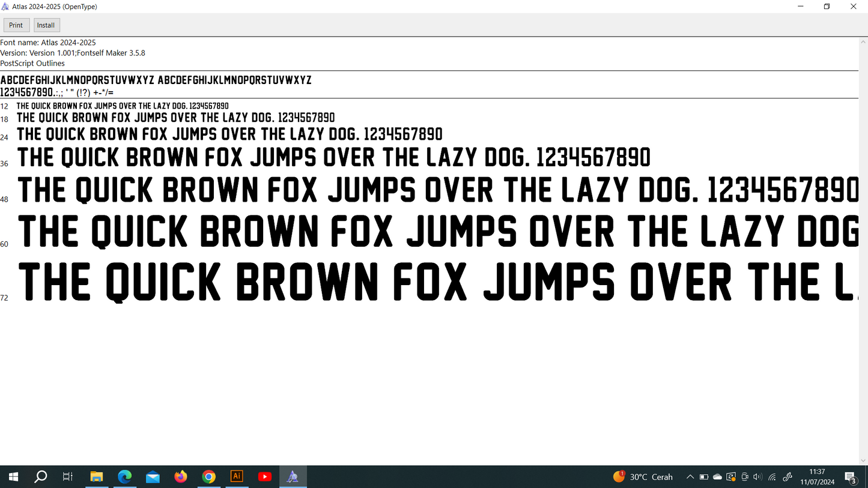This screenshot has height=488, width=868.
Task: Click the Print button
Action: point(16,25)
